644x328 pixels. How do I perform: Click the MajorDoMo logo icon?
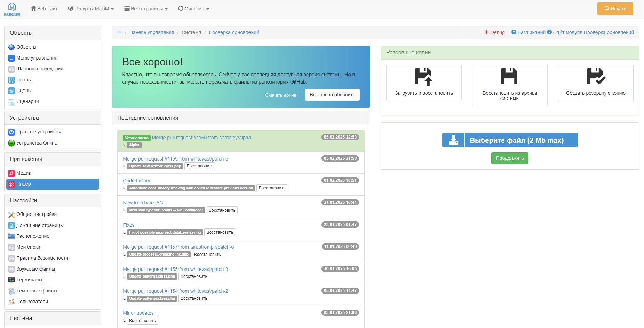12,9
